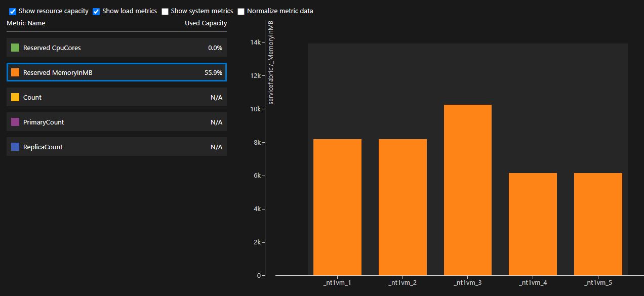Screen dimensions: 644x296
Task: Select the ReplicaCount metric row
Action: (x=116, y=147)
